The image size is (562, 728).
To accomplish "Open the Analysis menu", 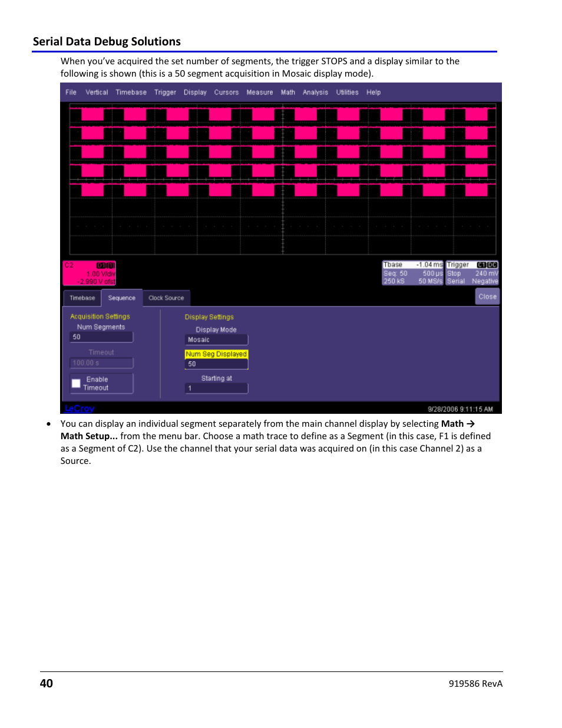I will click(x=315, y=93).
